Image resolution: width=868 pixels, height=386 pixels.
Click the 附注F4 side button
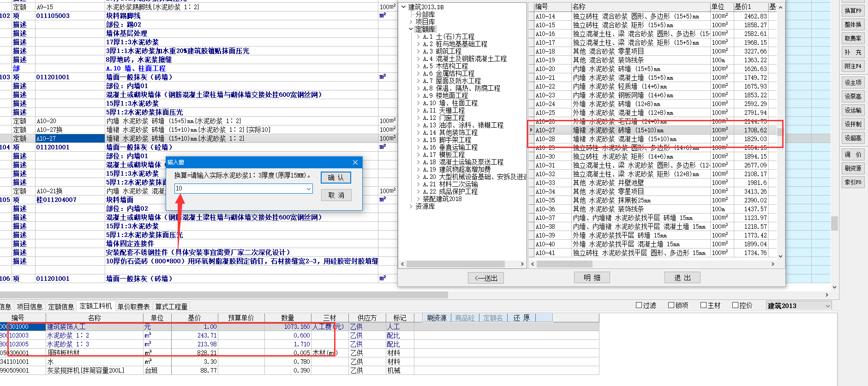point(853,66)
